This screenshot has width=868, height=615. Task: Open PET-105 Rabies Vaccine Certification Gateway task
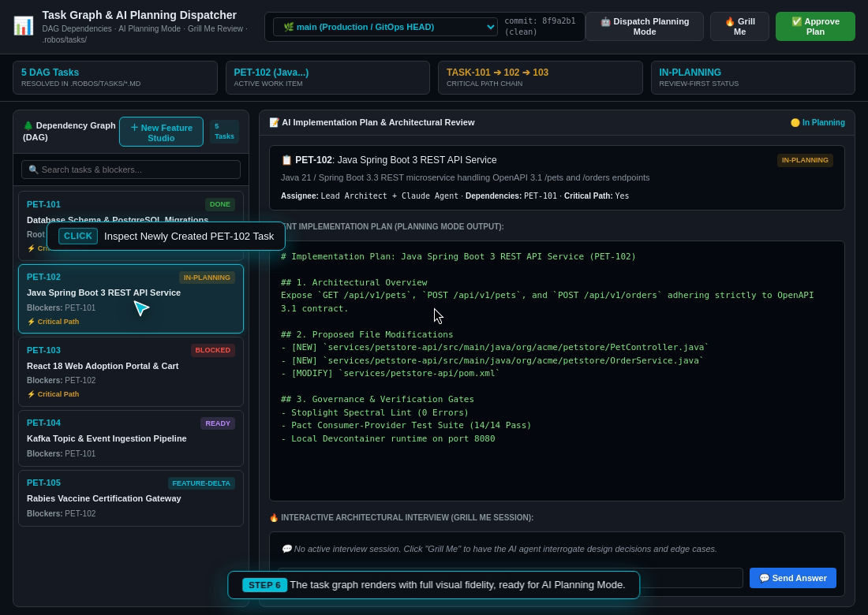tap(131, 498)
